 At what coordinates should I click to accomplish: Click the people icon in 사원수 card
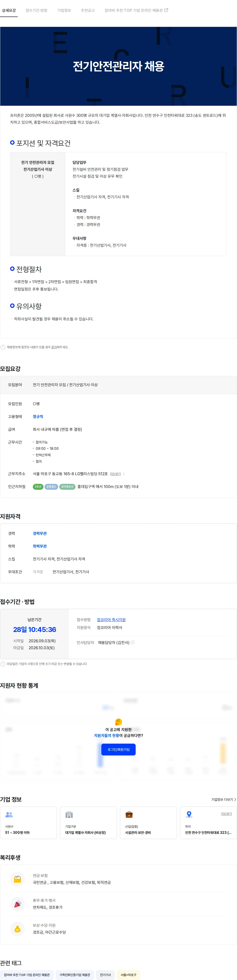pyautogui.click(x=9, y=815)
